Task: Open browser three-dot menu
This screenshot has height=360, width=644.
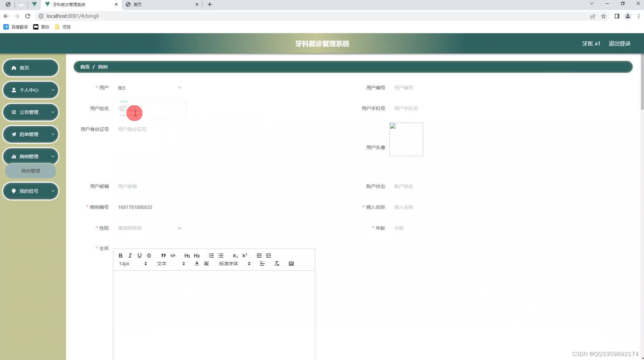Action: pos(639,16)
